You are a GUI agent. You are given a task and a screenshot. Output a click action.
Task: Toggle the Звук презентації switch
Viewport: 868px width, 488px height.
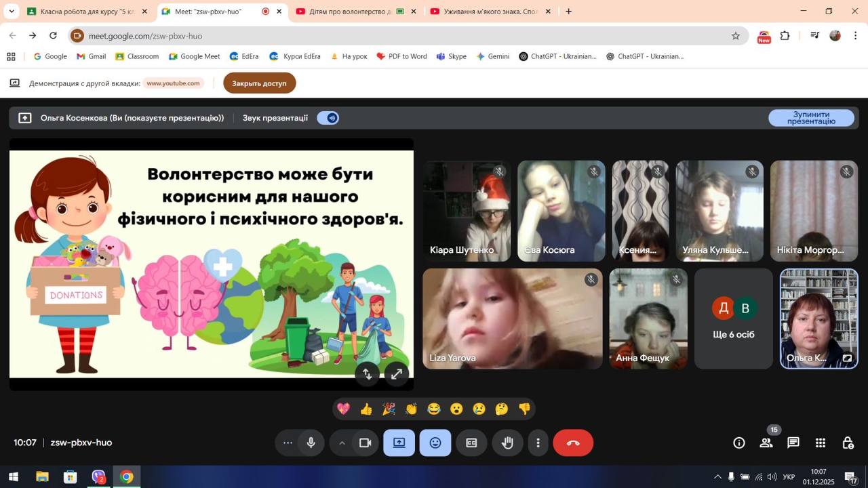[x=328, y=118]
